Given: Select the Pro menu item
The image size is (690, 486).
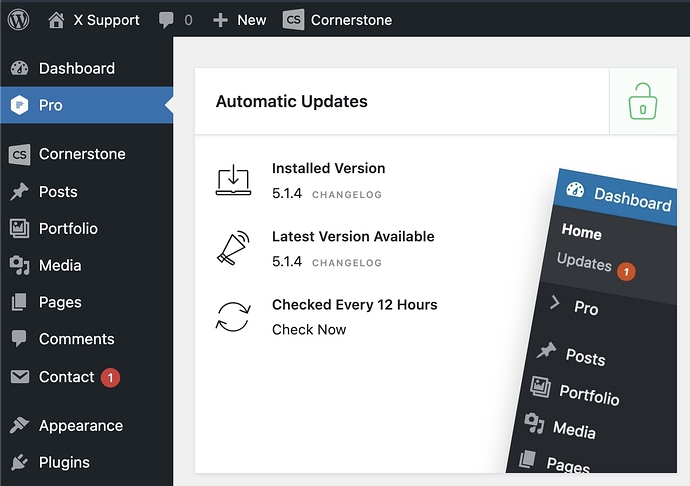Looking at the screenshot, I should (x=86, y=105).
